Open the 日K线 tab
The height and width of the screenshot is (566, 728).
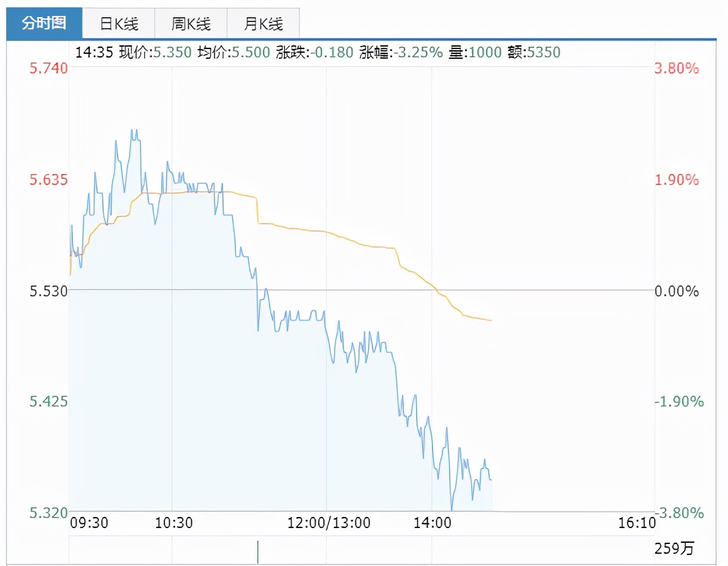tap(119, 24)
